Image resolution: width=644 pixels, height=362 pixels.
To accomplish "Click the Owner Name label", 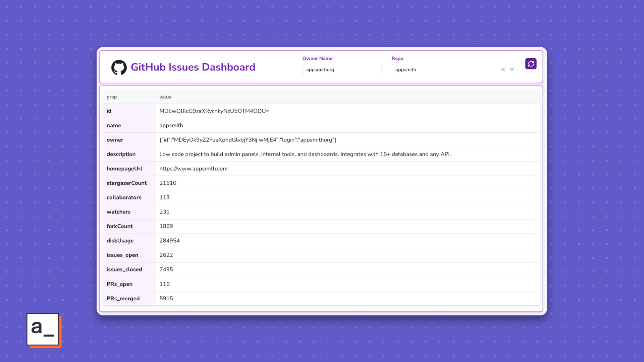I will tap(317, 58).
